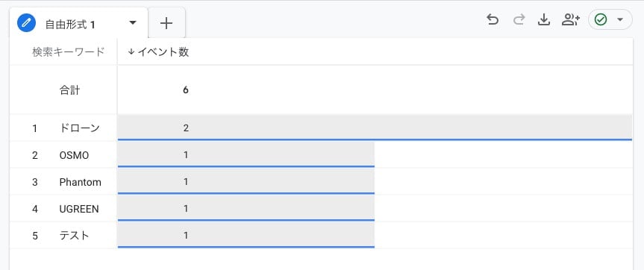Select the テスト row keyword
Image resolution: width=644 pixels, height=270 pixels.
(x=75, y=236)
